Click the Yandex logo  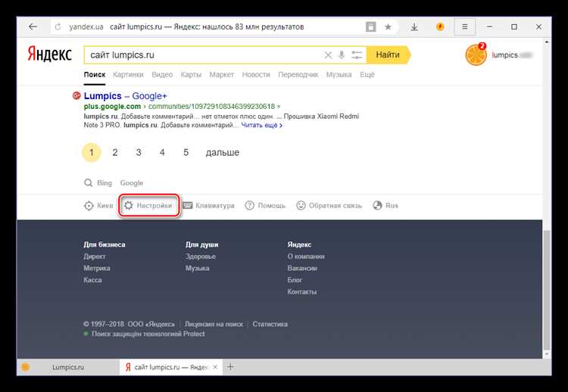pos(50,55)
